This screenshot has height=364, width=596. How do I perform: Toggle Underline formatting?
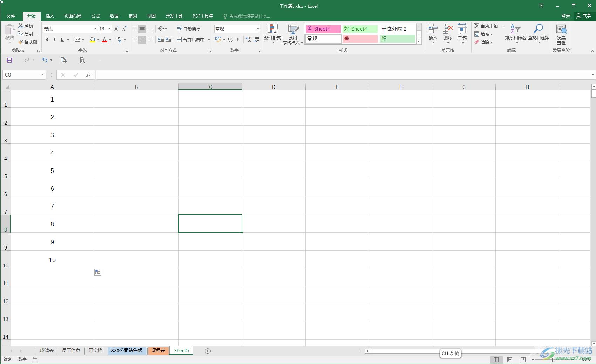coord(62,40)
